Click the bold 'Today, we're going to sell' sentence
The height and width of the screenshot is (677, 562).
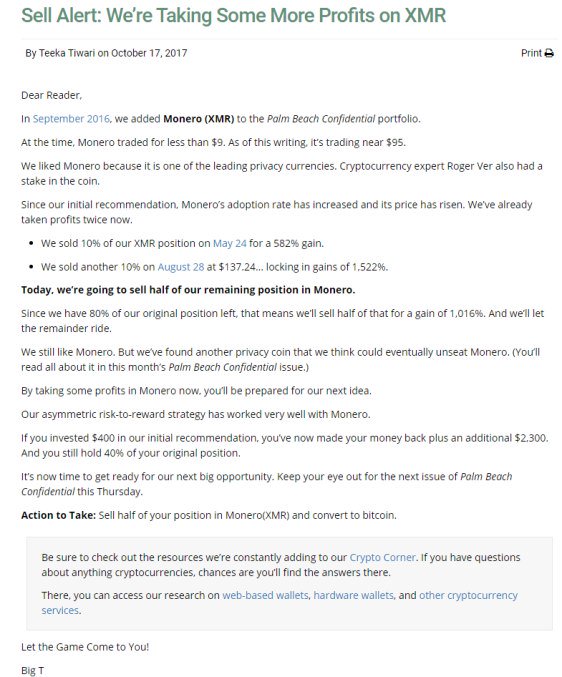188,290
